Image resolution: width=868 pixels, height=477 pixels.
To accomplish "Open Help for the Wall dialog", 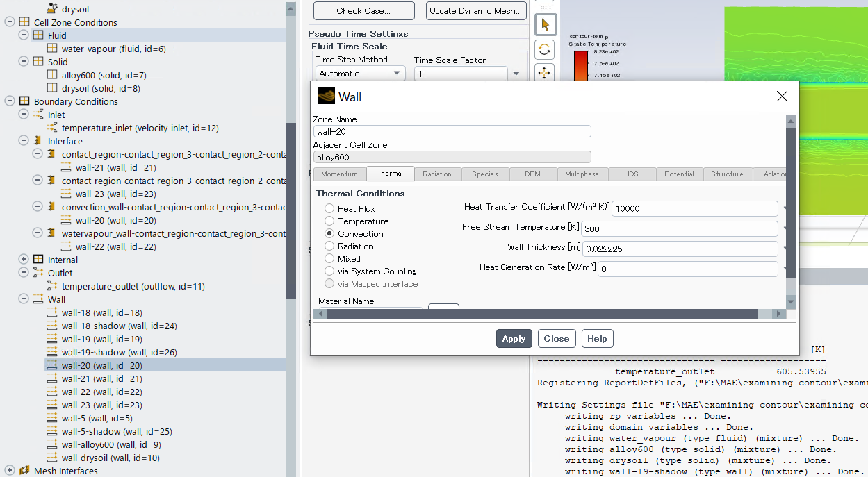I will 597,339.
